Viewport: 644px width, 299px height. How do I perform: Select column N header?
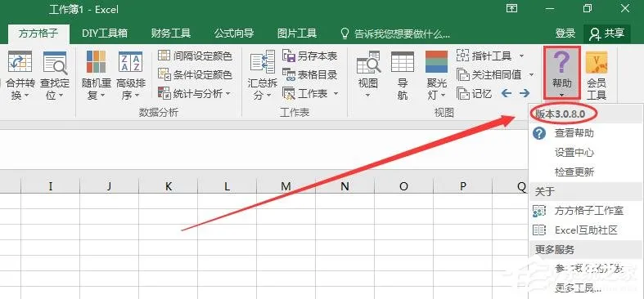345,186
